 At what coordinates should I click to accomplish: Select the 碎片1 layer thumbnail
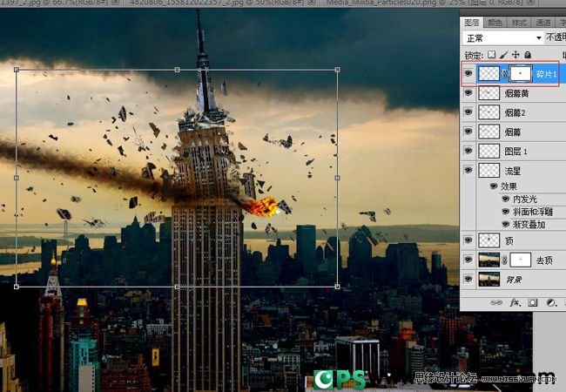pos(489,74)
